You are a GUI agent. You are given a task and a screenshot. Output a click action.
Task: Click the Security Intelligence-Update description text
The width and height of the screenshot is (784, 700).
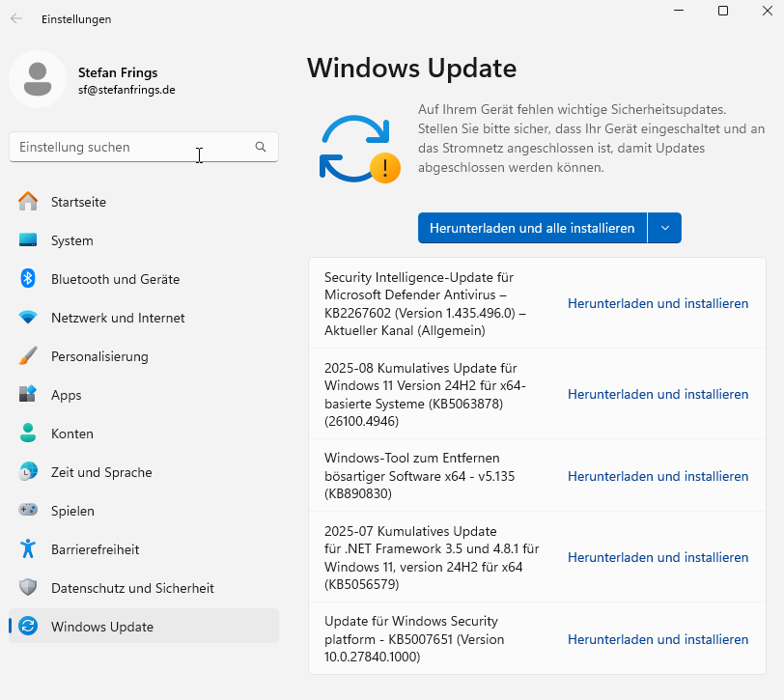click(x=425, y=303)
